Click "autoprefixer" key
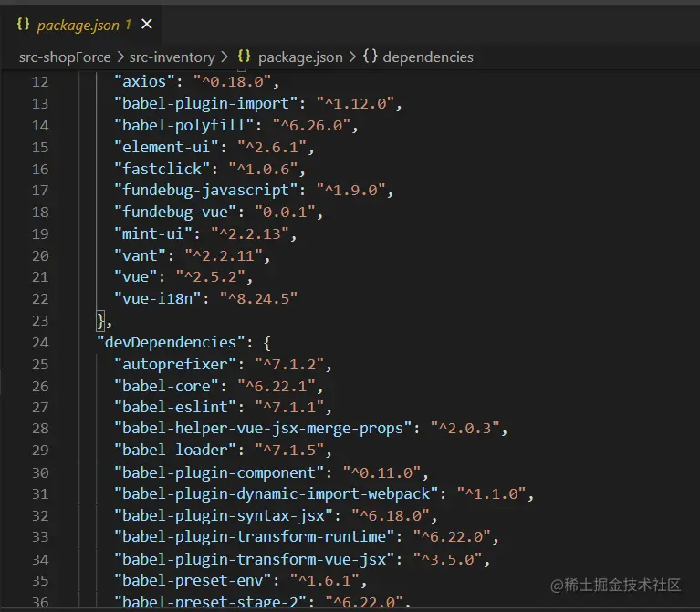This screenshot has width=700, height=612. coord(175,365)
